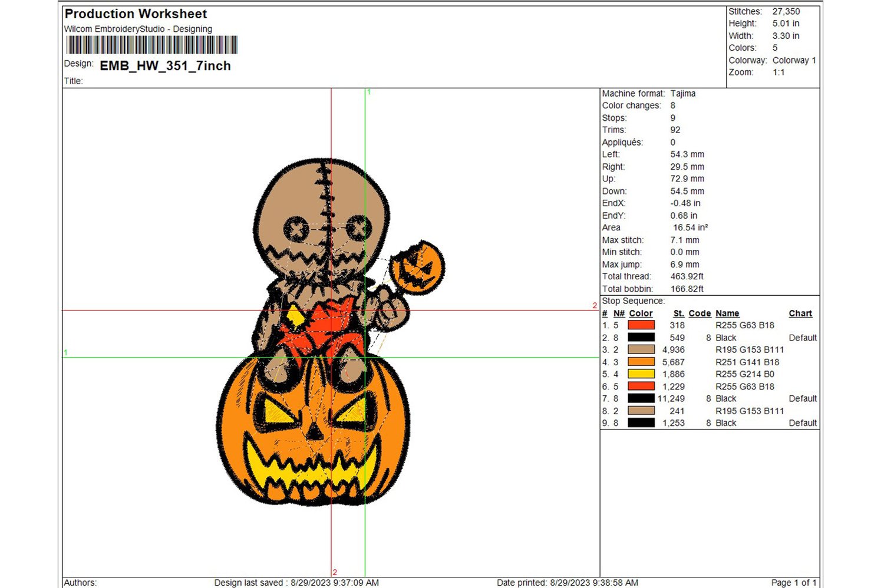Click the width value "3.30 in"
884x588 pixels.
(x=786, y=36)
